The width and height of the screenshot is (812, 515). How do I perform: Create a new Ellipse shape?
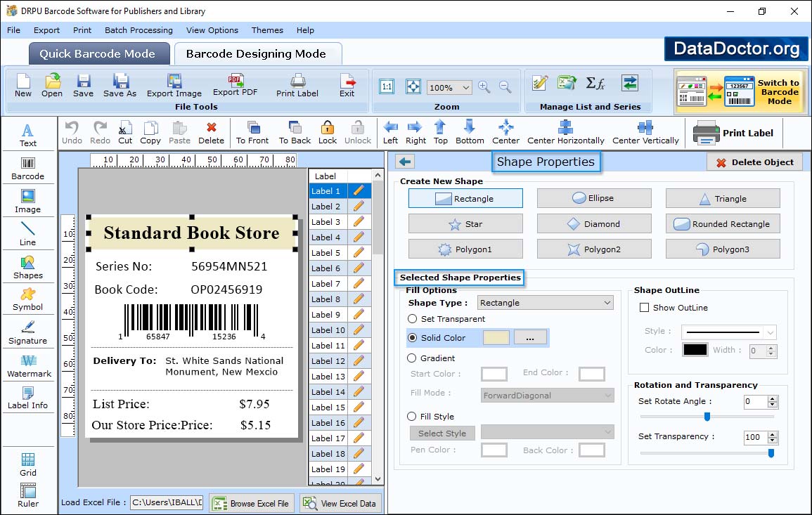click(x=594, y=198)
